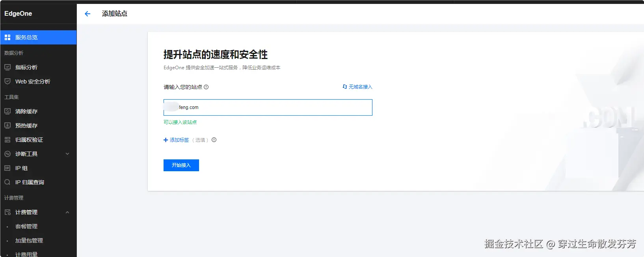The width and height of the screenshot is (644, 257).
Task: Click the EdgeOne logo text
Action: click(18, 13)
